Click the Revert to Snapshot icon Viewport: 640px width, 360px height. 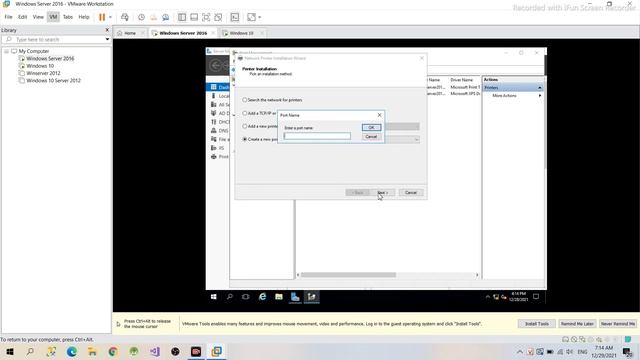(153, 17)
